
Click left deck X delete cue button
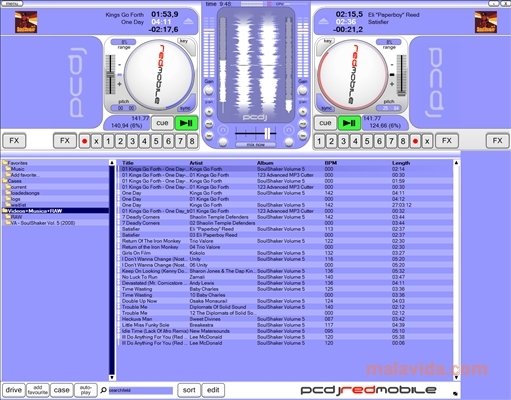pos(96,141)
